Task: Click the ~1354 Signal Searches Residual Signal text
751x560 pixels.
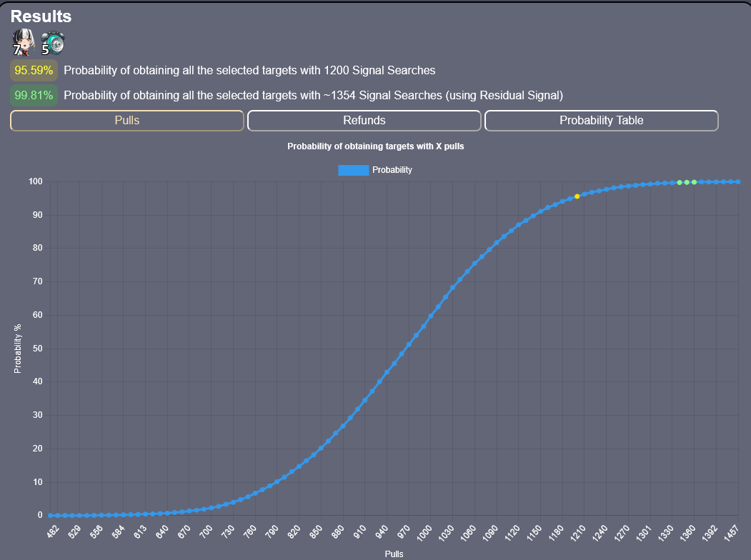Action: 313,95
